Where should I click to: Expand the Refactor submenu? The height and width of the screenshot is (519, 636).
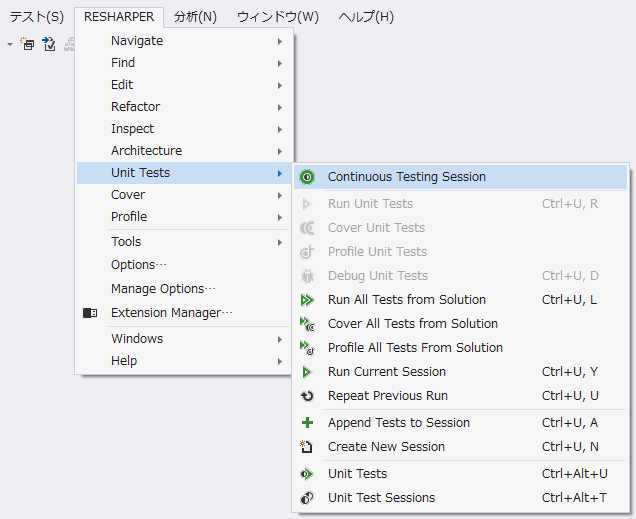280,107
